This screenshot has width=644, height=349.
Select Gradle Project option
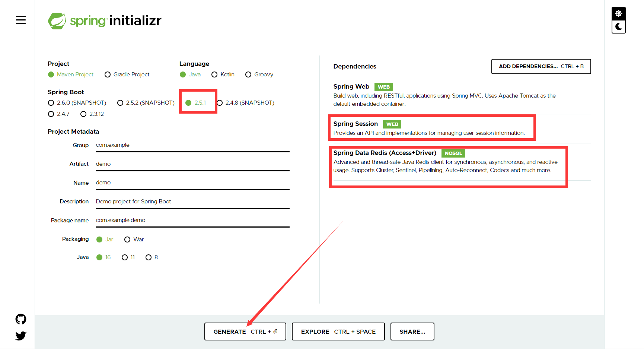coord(127,74)
